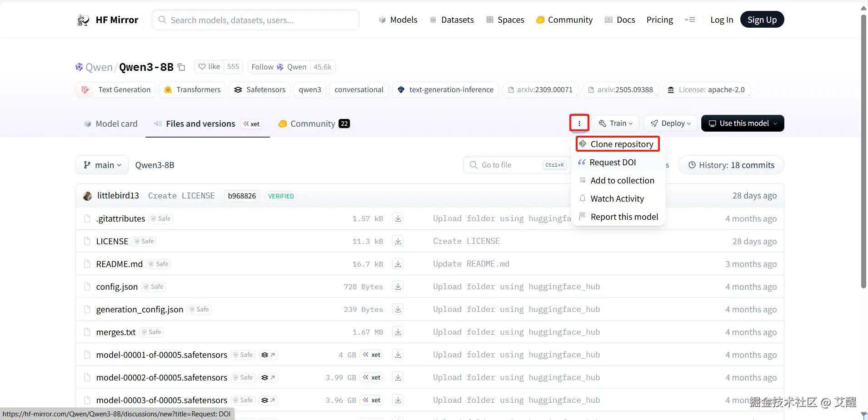Image resolution: width=868 pixels, height=420 pixels.
Task: Click the Transformers tag
Action: (192, 90)
